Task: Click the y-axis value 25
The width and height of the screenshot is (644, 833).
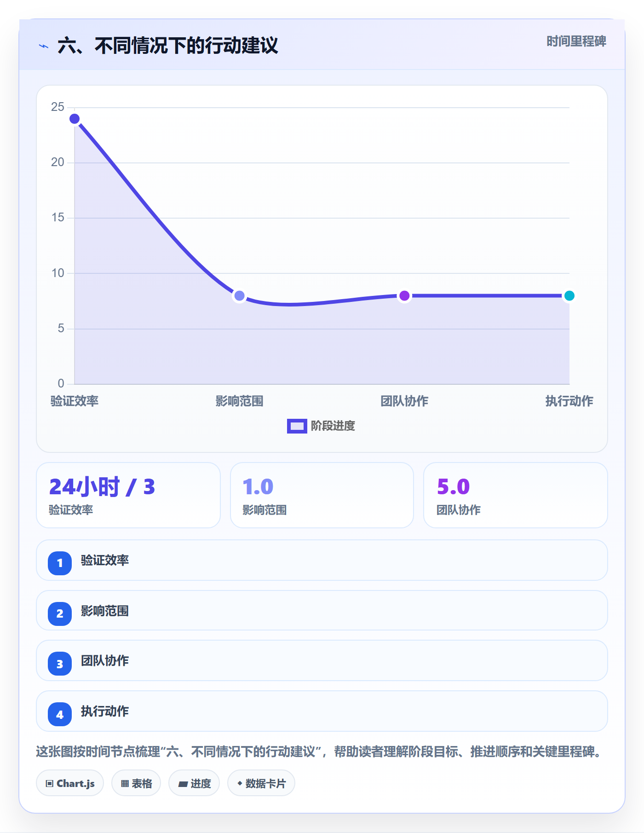Action: [x=57, y=107]
